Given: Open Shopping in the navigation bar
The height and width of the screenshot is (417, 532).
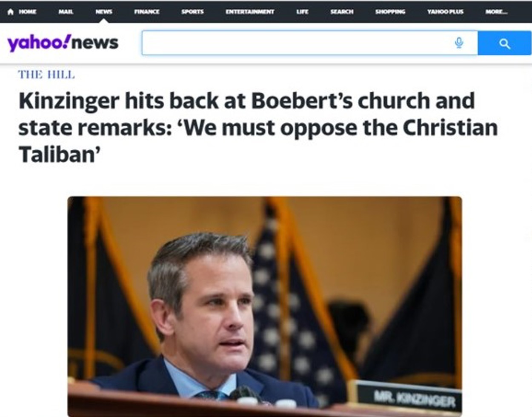Looking at the screenshot, I should coord(390,12).
